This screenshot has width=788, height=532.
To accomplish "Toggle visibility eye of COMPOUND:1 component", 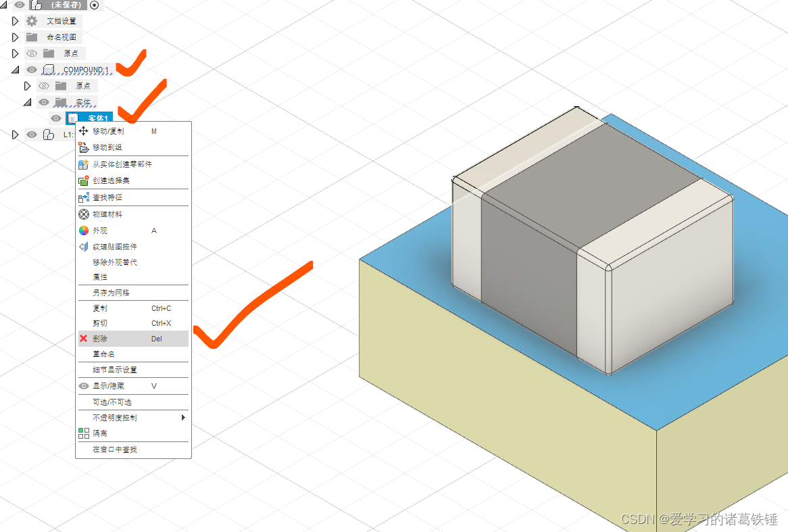I will [31, 70].
